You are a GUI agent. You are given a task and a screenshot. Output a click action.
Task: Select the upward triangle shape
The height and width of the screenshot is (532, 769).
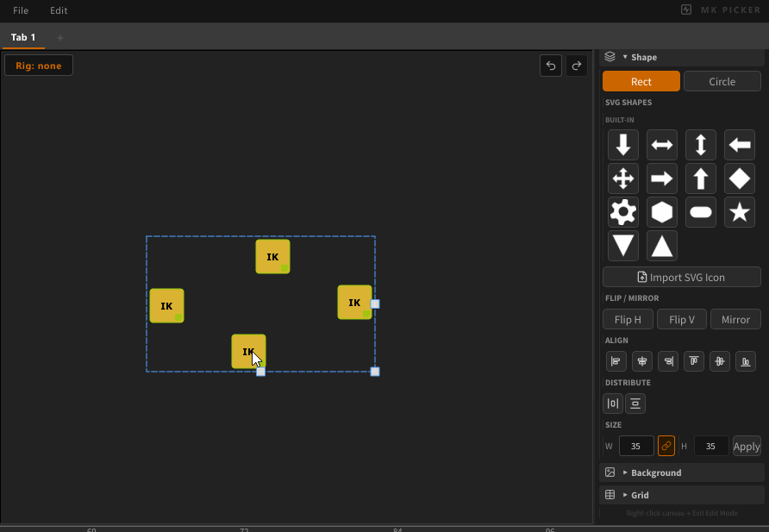(x=661, y=246)
